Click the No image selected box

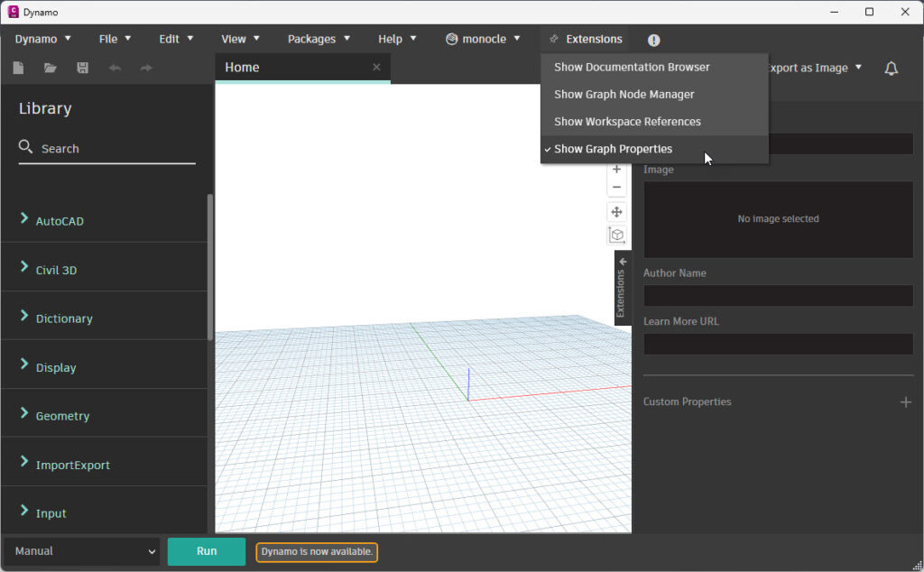point(778,219)
